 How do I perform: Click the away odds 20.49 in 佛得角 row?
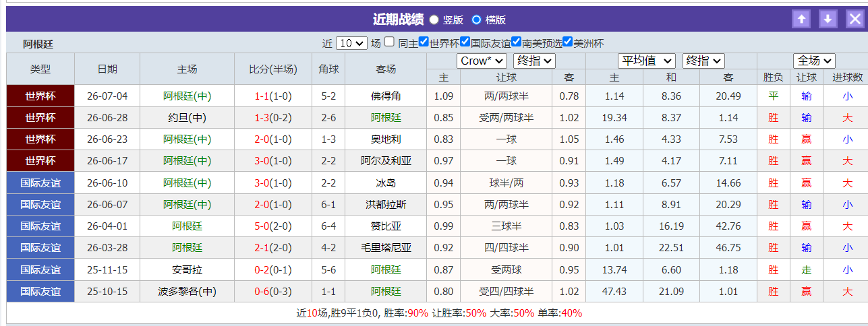pos(728,96)
